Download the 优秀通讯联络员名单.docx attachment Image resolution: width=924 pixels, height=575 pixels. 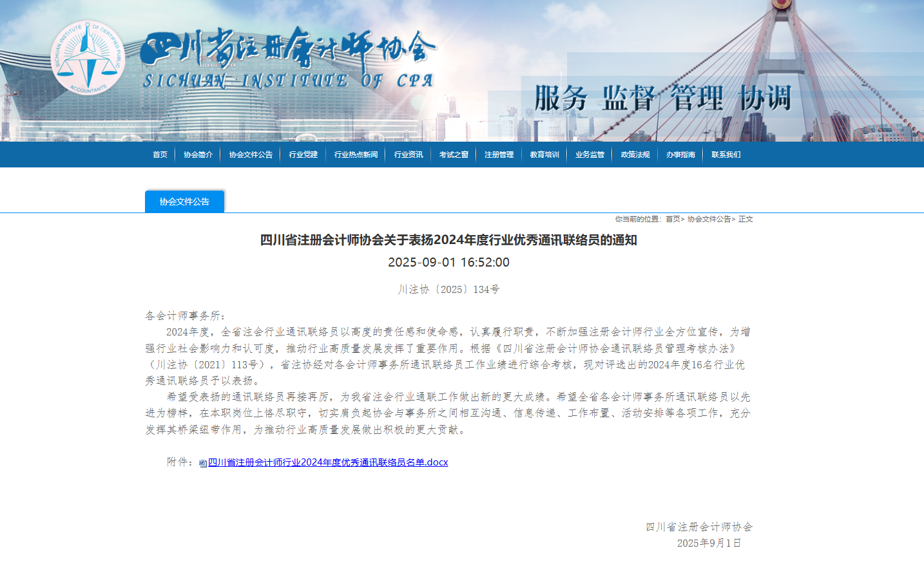point(327,462)
